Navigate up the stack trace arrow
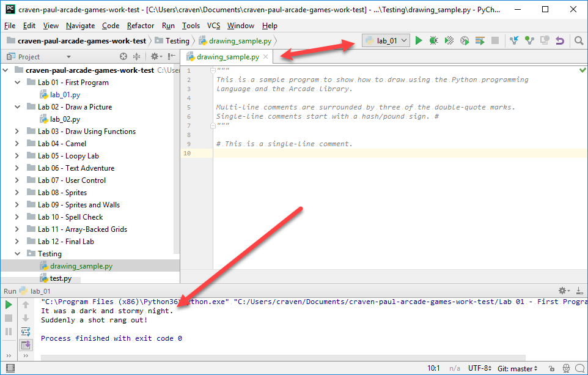This screenshot has height=375, width=588. pyautogui.click(x=26, y=305)
